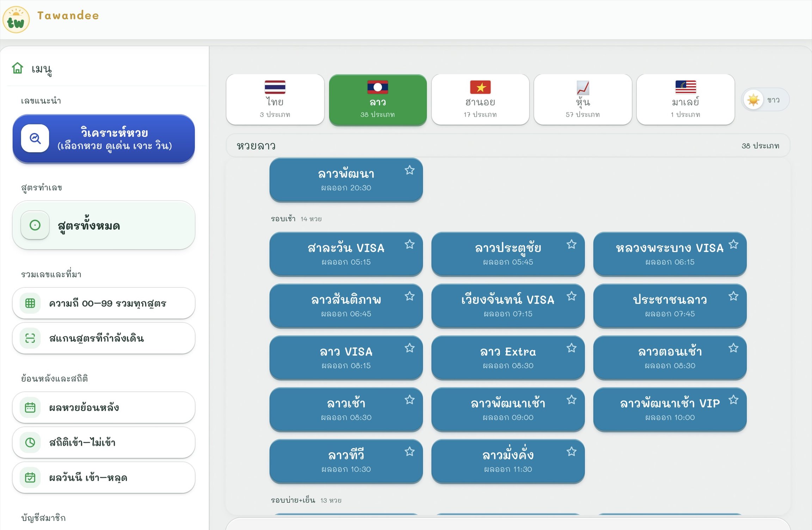Image resolution: width=812 pixels, height=530 pixels.
Task: Select the ลาวพัฒนาเช้า 09:00 card
Action: (508, 409)
